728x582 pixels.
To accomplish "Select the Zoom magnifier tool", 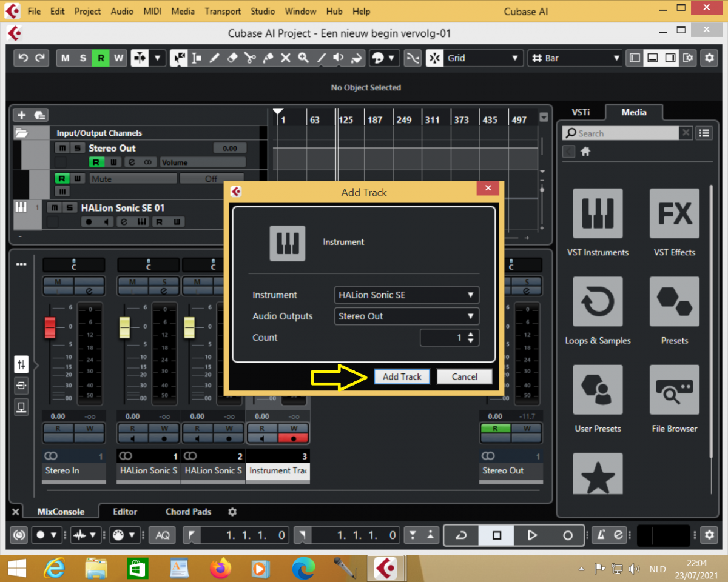I will (303, 58).
